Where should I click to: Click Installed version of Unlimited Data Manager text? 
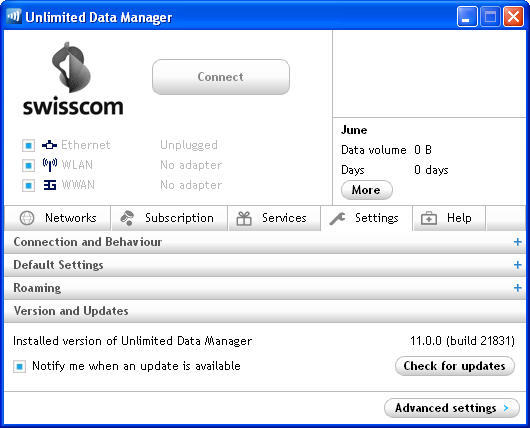click(x=132, y=341)
